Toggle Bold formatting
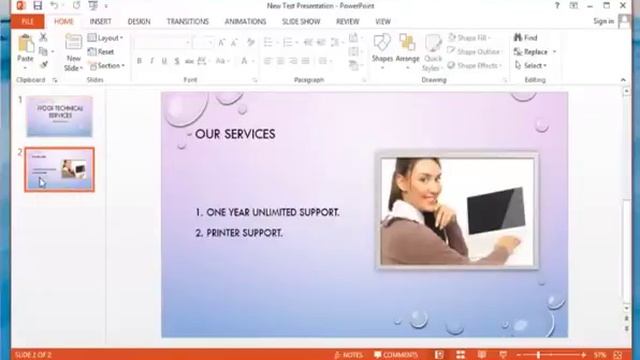Screen dimensions: 640x360 pyautogui.click(x=139, y=61)
